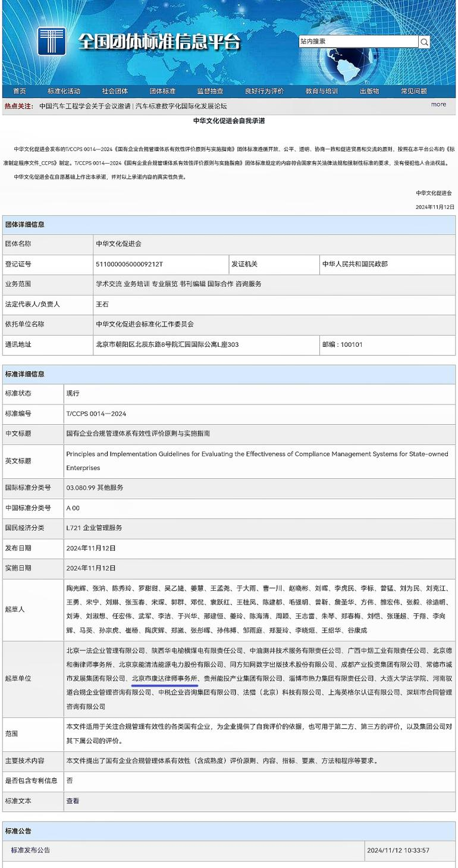Click 中华文化促进会标准化工作委员会 text
458x868 pixels.
[145, 324]
